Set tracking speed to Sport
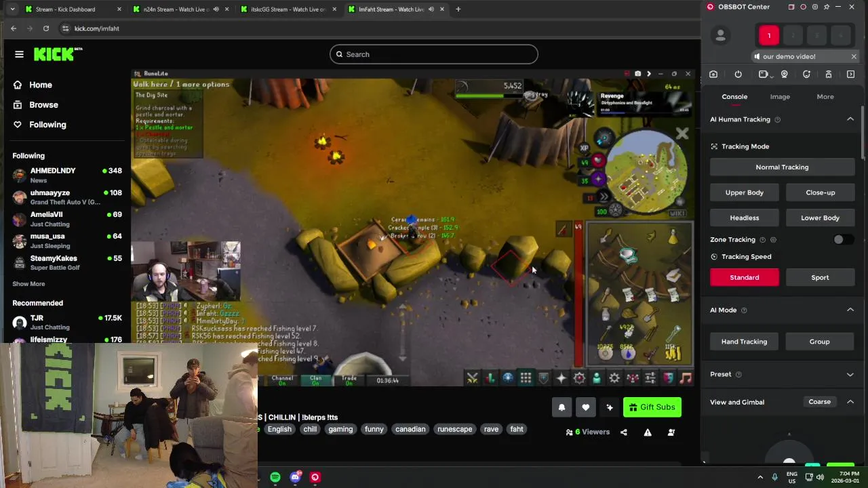 pyautogui.click(x=821, y=277)
